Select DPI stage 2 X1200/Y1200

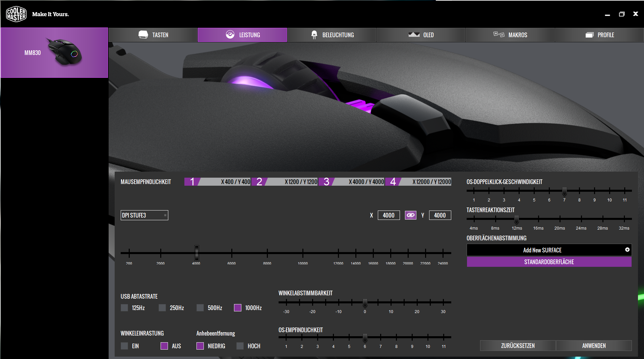pos(285,182)
